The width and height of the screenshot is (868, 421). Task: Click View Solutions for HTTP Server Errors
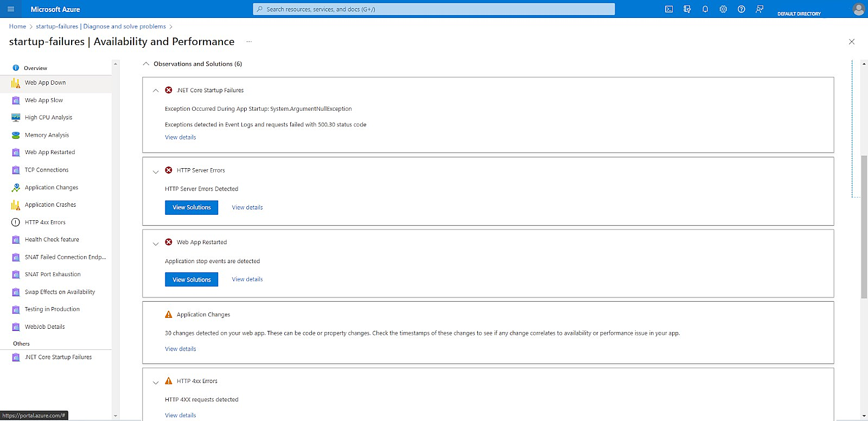192,208
